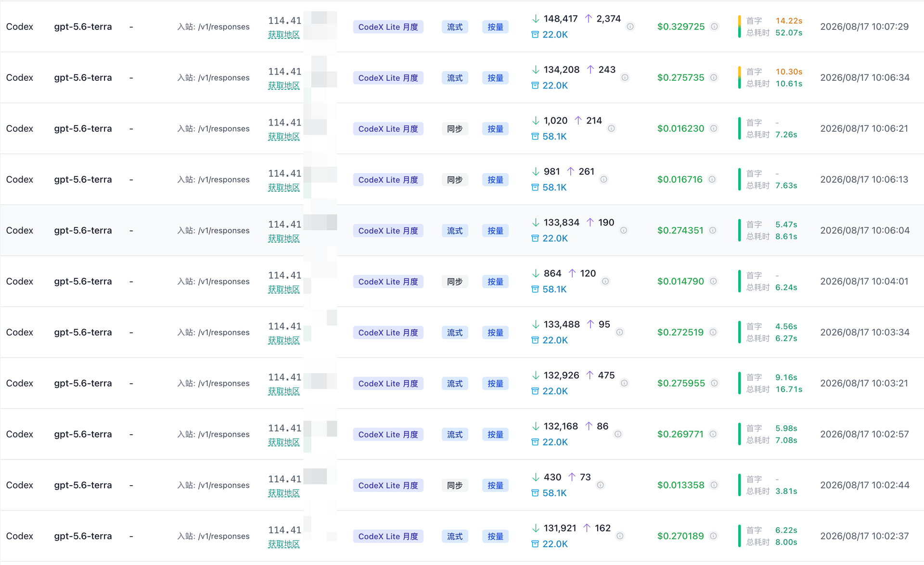Click cache icon next to 22.0K in 10:07:29 row
This screenshot has width=924, height=565.
[535, 35]
